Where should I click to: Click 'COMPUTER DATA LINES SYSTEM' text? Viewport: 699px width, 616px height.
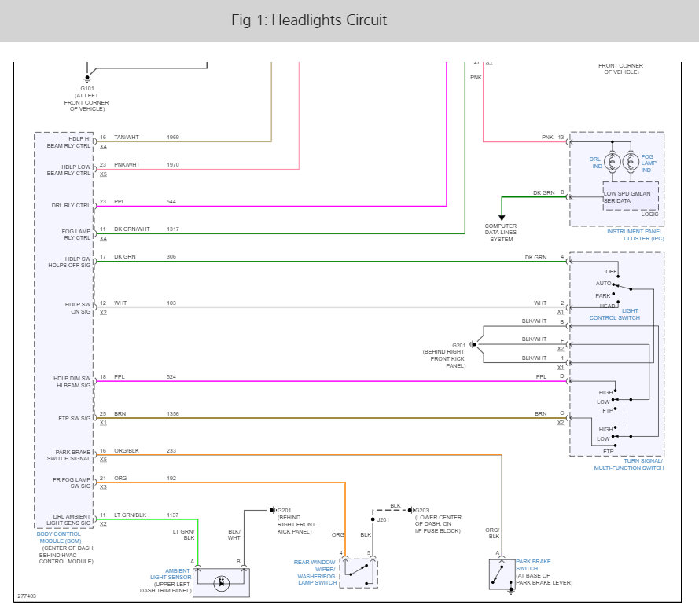(501, 233)
